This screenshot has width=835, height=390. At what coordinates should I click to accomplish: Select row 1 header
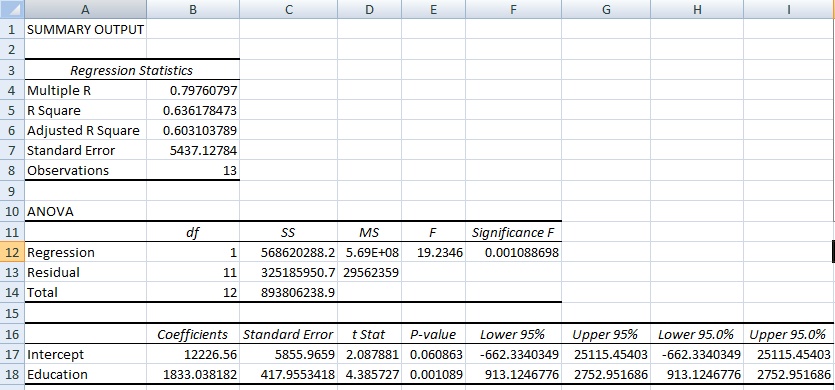tap(12, 29)
